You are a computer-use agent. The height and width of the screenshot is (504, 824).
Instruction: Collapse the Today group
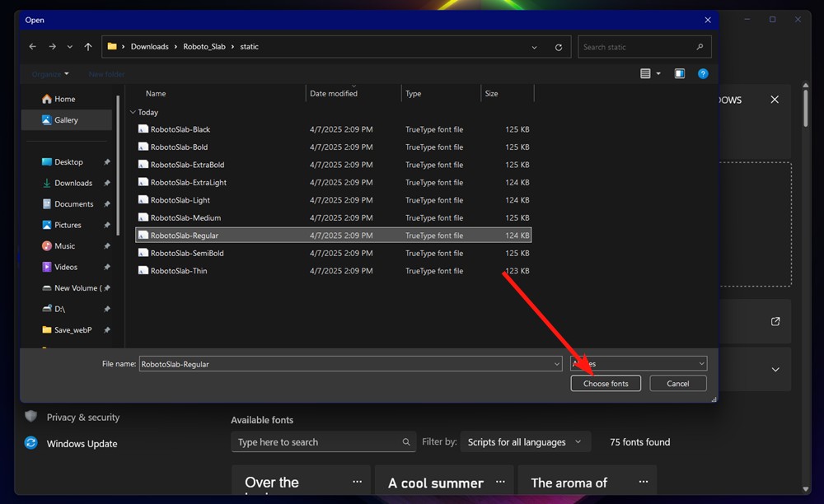pos(133,112)
